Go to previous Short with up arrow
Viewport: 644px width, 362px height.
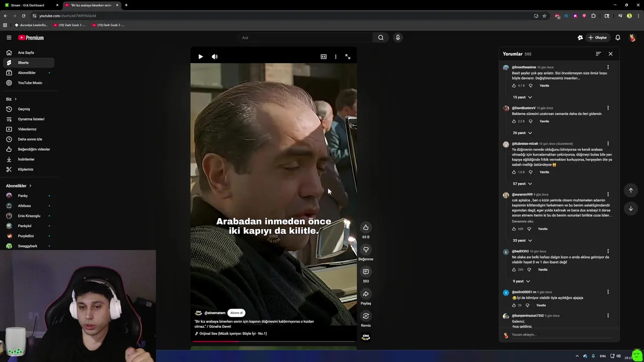[631, 190]
